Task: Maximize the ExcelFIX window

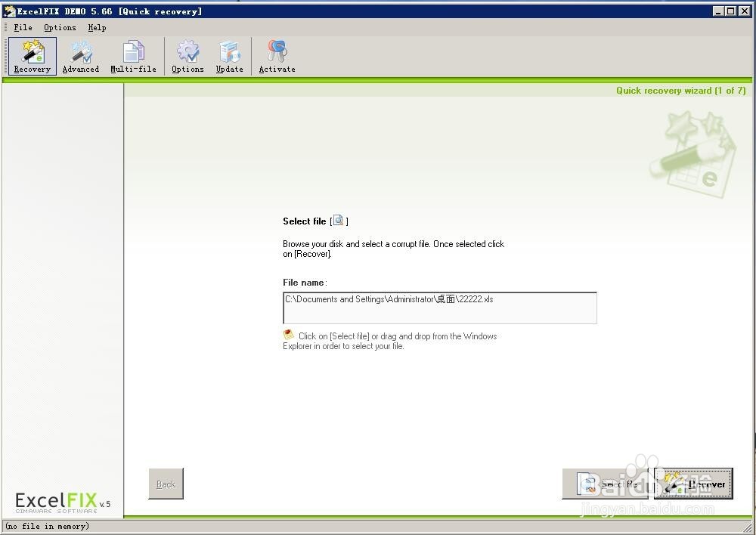Action: (731, 11)
